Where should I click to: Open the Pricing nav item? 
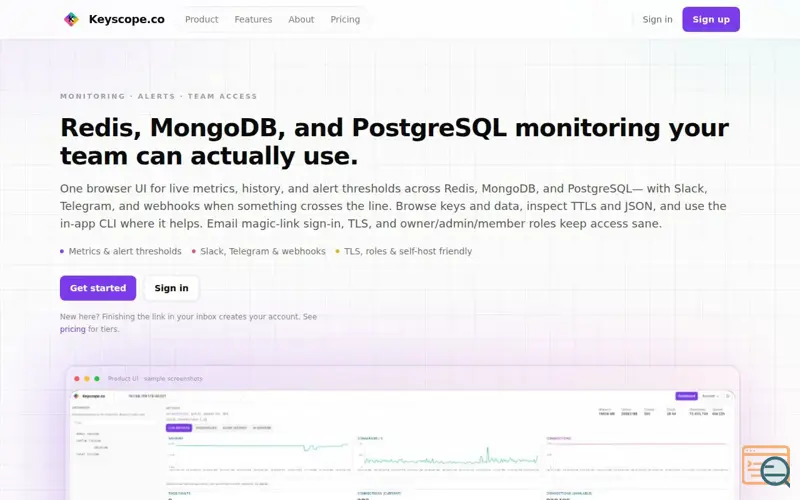[x=345, y=19]
